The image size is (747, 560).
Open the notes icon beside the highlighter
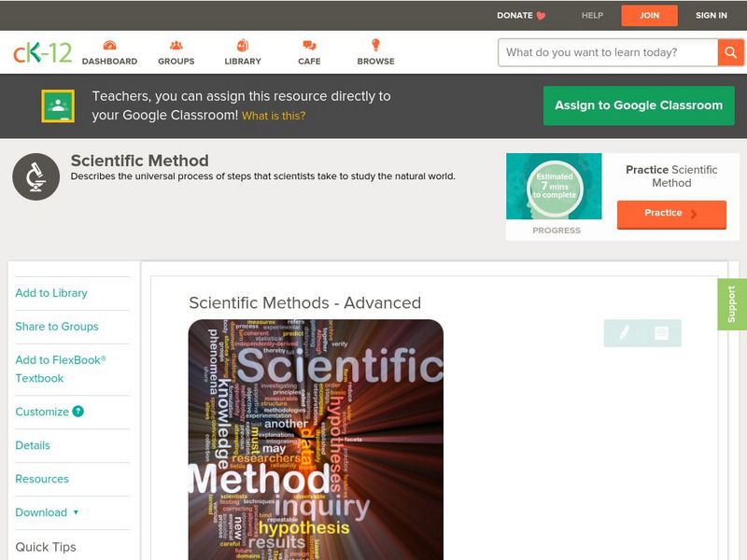tap(660, 331)
